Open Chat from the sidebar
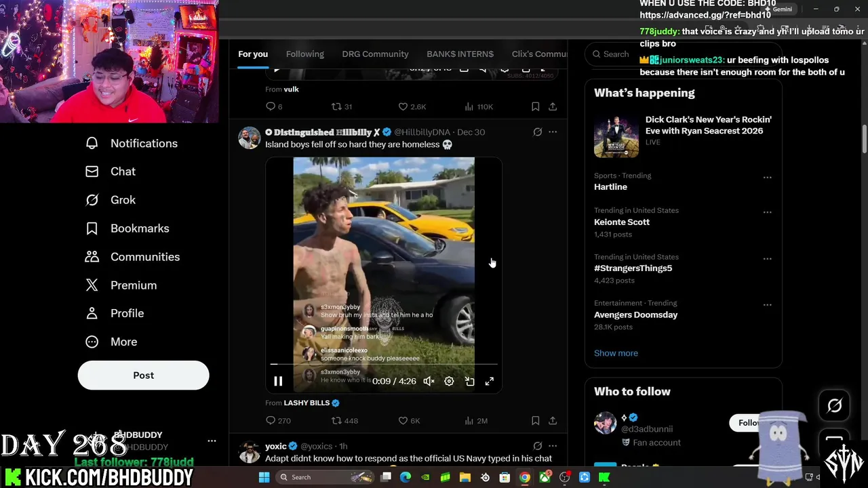Screen dimensions: 868x488 coord(110,171)
